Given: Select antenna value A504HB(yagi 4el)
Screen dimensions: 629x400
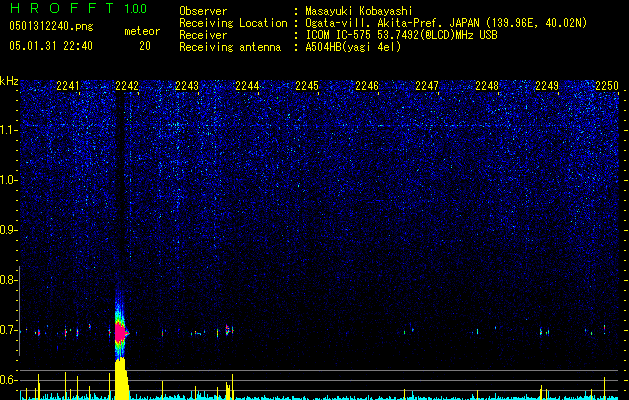Looking at the screenshot, I should (x=353, y=47).
